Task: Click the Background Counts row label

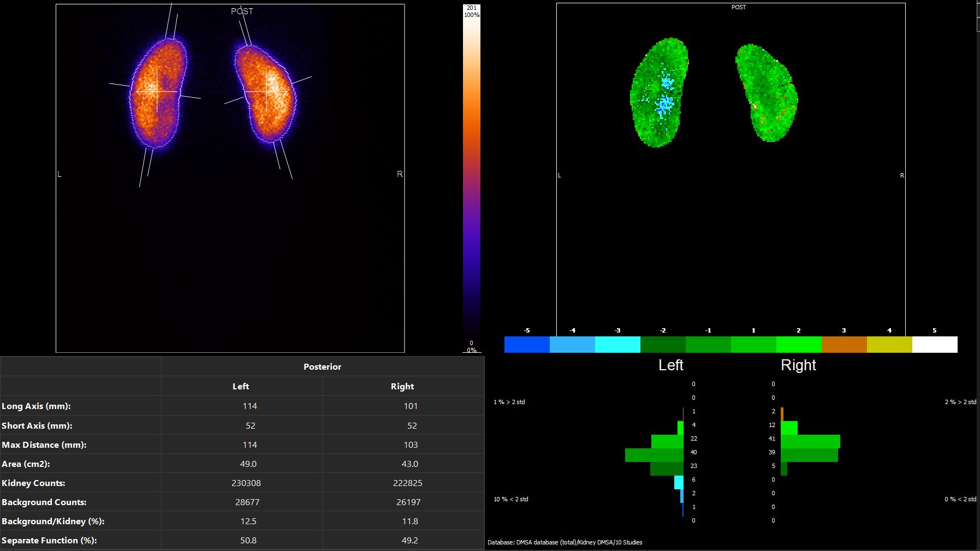Action: point(44,502)
